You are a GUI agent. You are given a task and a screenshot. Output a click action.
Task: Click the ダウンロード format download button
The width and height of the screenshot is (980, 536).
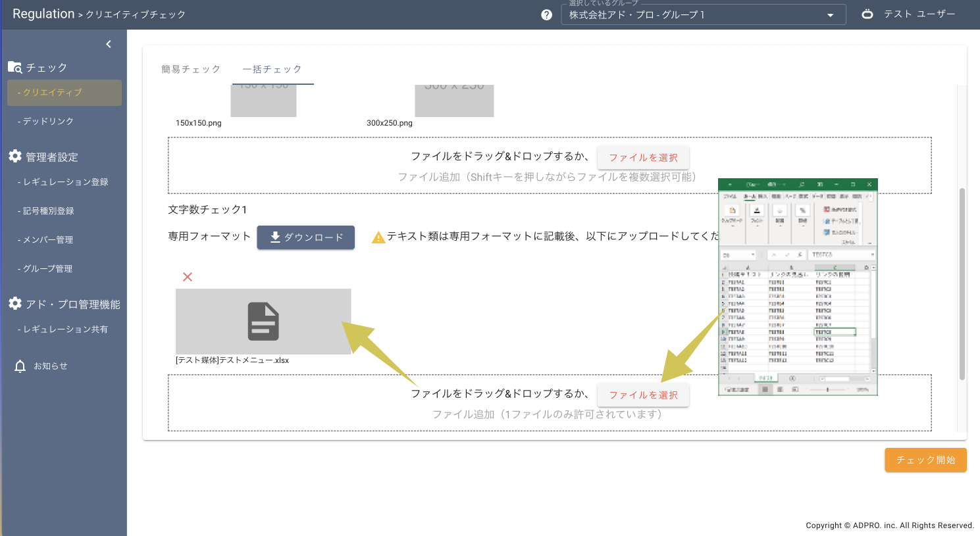[x=305, y=237]
